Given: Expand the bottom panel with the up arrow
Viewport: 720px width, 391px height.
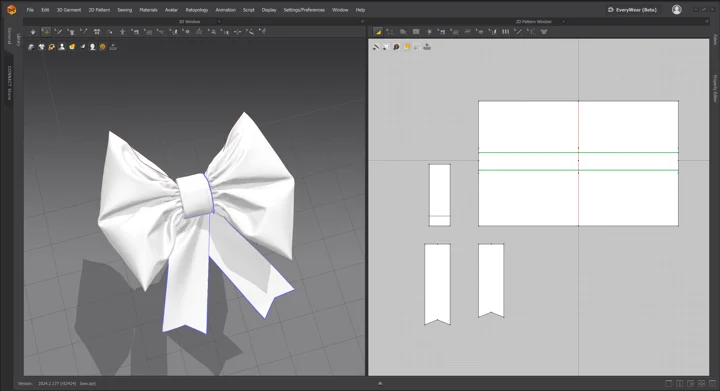Looking at the screenshot, I should (x=380, y=383).
